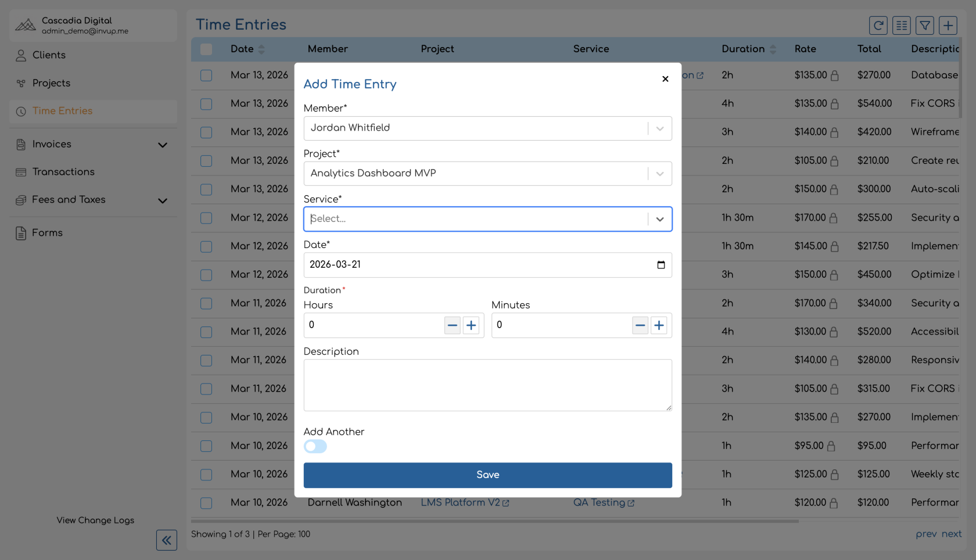The width and height of the screenshot is (976, 560).
Task: Click the Member column header
Action: coord(328,49)
